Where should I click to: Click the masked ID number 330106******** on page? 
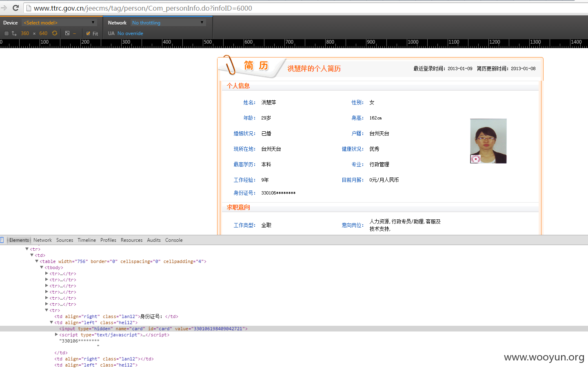coord(278,193)
